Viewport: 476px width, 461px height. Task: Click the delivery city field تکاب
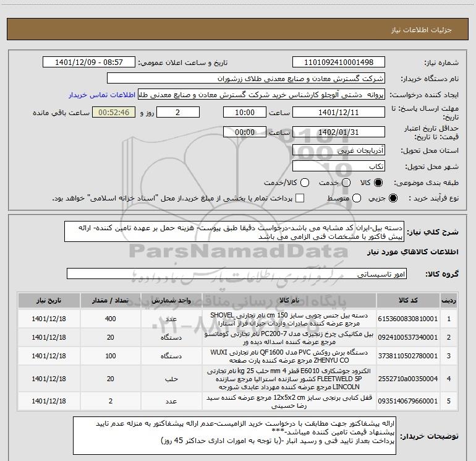pos(339,166)
